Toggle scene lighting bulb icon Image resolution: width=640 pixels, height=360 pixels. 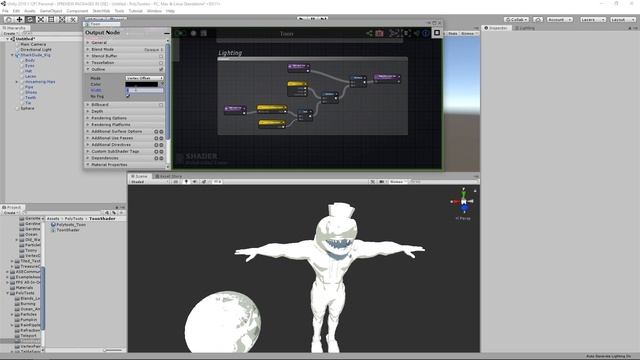point(186,182)
